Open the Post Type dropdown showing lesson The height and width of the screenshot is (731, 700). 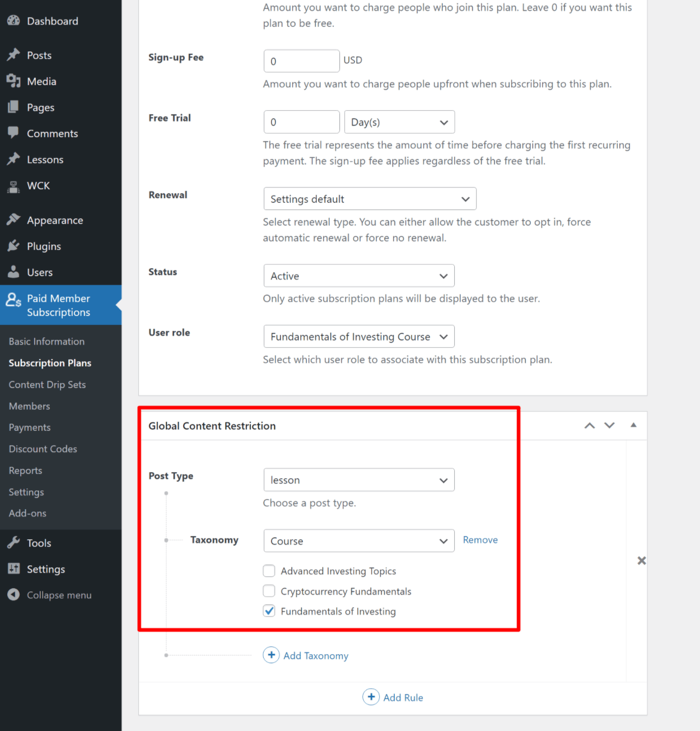pos(358,480)
